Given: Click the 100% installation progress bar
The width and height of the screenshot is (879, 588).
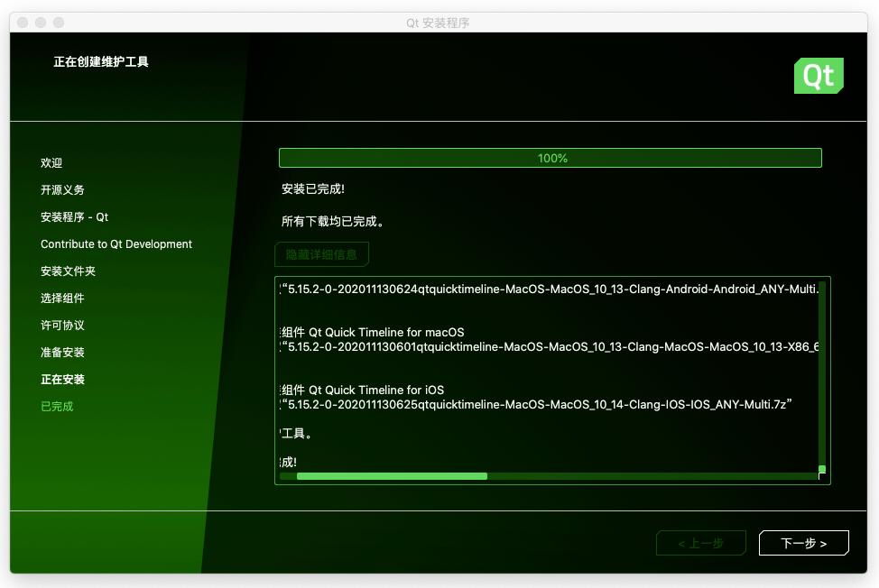Looking at the screenshot, I should (550, 158).
